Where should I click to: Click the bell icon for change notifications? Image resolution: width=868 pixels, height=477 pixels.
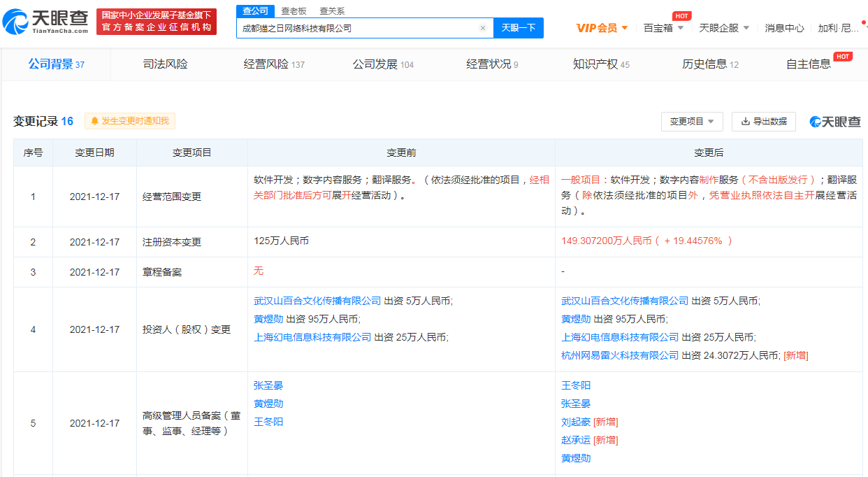pyautogui.click(x=94, y=121)
